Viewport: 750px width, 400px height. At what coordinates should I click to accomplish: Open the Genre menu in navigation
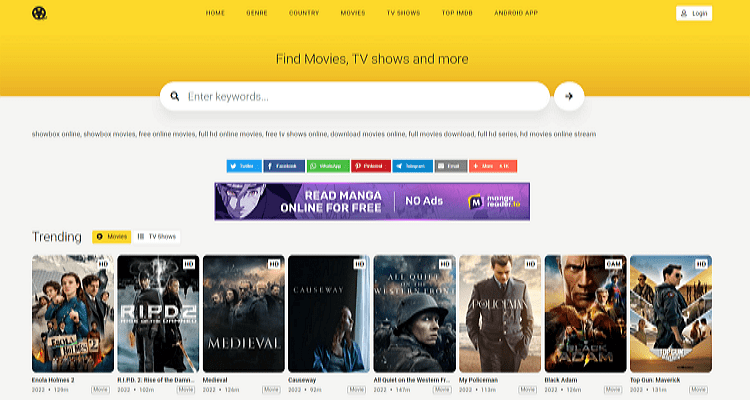[257, 13]
